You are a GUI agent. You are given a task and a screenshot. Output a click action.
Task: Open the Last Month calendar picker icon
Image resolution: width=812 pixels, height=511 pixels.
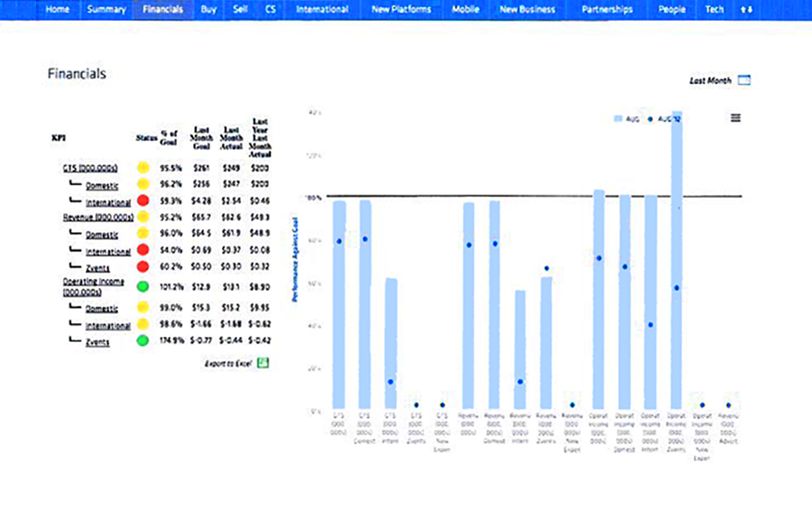pyautogui.click(x=744, y=80)
